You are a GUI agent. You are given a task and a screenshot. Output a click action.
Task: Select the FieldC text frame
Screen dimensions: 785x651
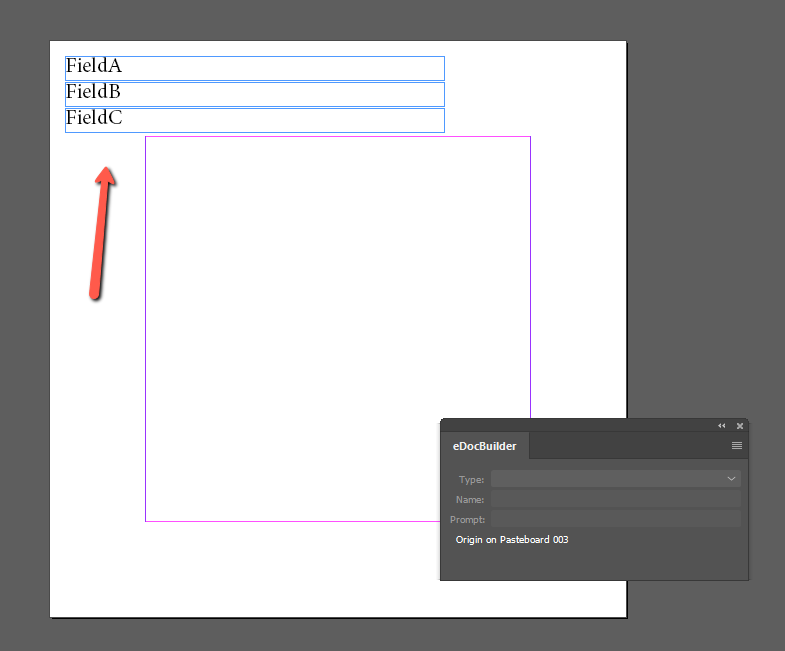tap(255, 121)
